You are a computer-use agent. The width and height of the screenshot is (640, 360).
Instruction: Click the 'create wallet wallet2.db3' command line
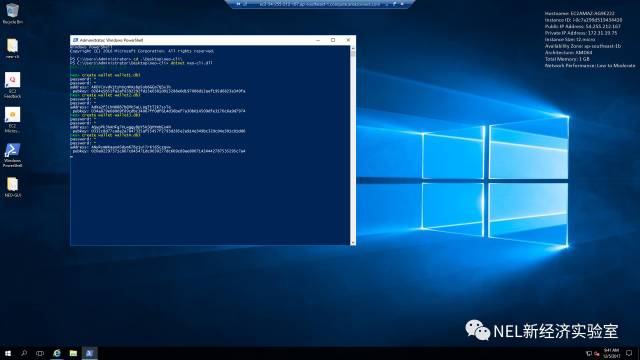(105, 95)
